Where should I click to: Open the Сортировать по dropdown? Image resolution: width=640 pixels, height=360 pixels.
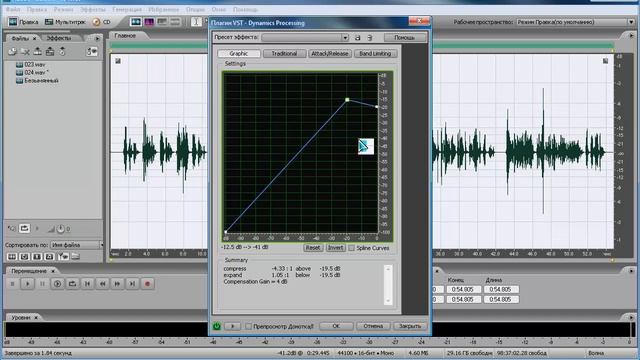tap(77, 245)
